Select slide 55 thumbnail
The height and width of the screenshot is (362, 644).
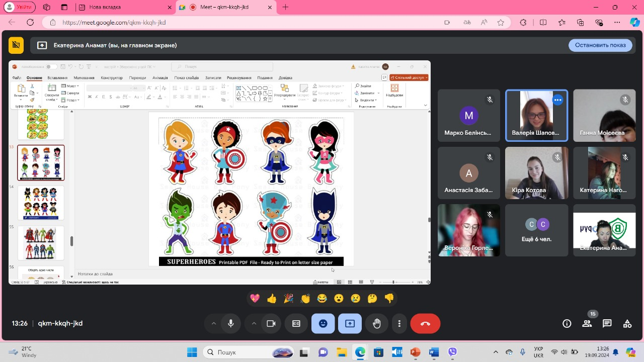coord(41,243)
